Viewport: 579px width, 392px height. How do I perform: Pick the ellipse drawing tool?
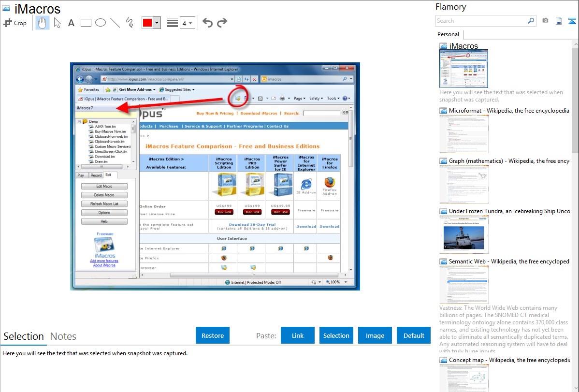point(101,23)
